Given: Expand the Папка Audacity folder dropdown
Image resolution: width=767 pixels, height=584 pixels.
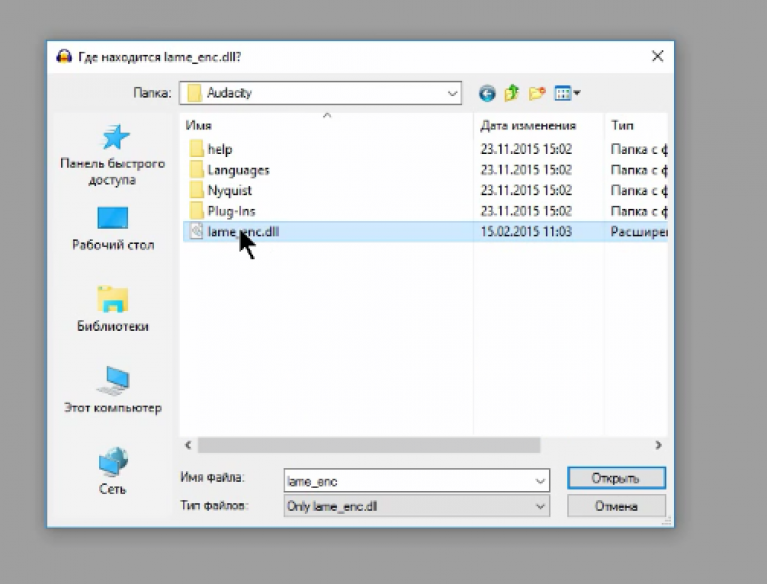Looking at the screenshot, I should (452, 93).
